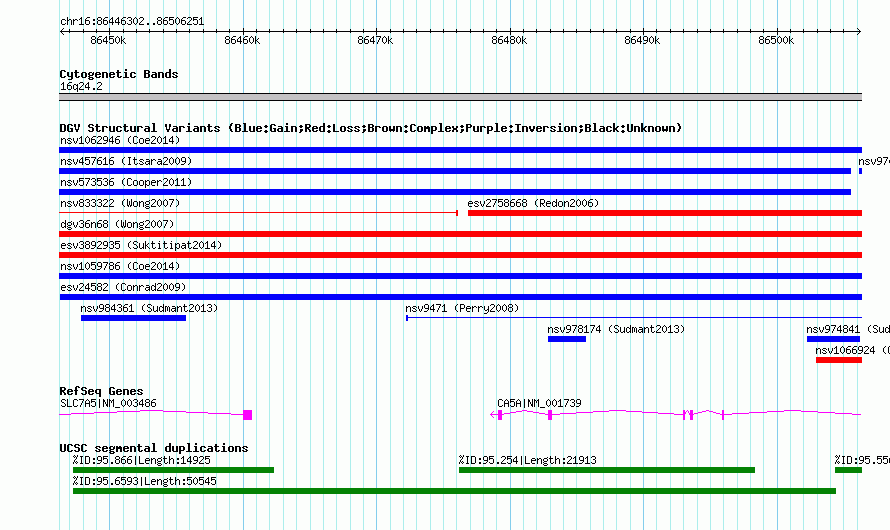Select the dgv36n68 (Wong2007) label
This screenshot has width=890, height=530.
pyautogui.click(x=117, y=224)
